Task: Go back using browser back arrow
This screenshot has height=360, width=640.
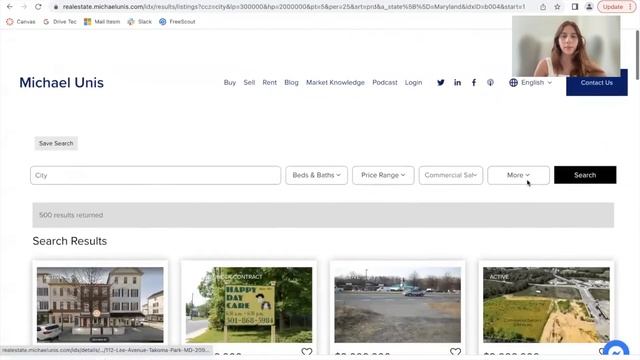Action: [9, 7]
